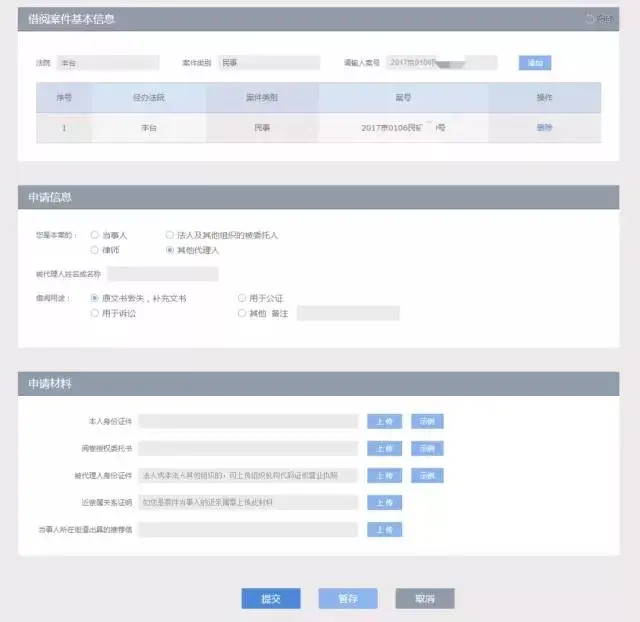Click 上传 for 本人身份证件
This screenshot has height=622, width=640.
click(384, 421)
